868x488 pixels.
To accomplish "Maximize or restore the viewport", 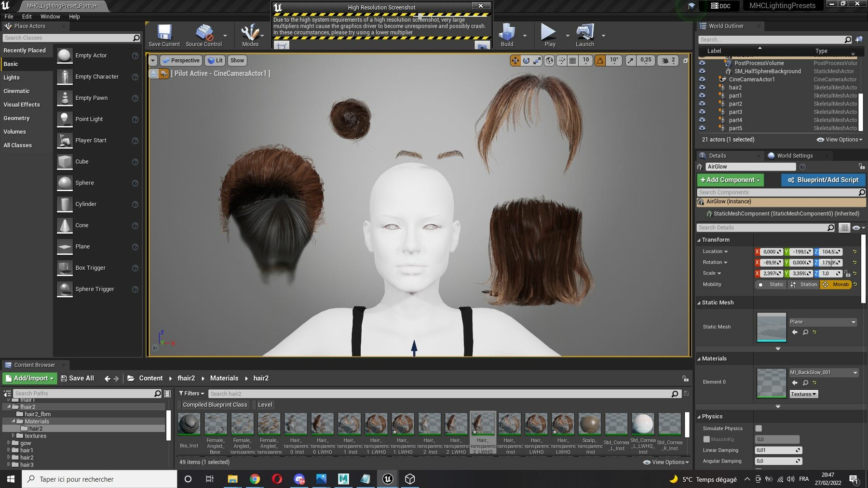I will 685,60.
